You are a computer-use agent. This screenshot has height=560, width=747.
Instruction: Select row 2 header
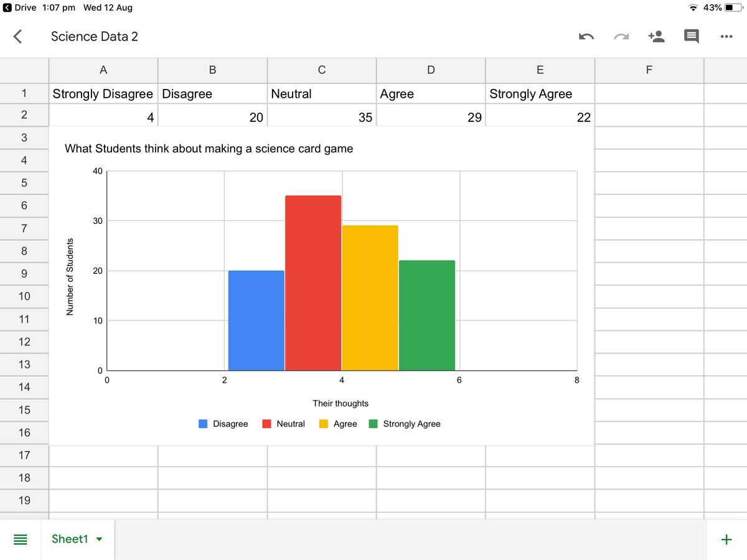click(x=24, y=115)
